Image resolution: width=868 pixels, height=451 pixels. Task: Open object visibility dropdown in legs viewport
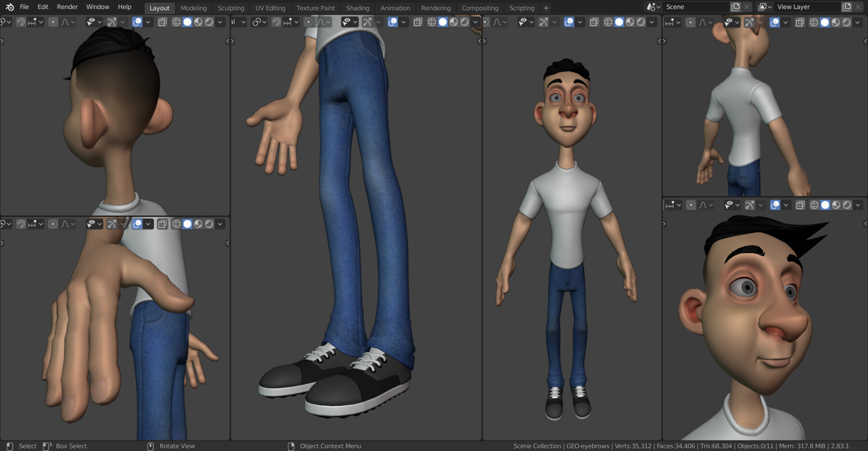click(350, 22)
